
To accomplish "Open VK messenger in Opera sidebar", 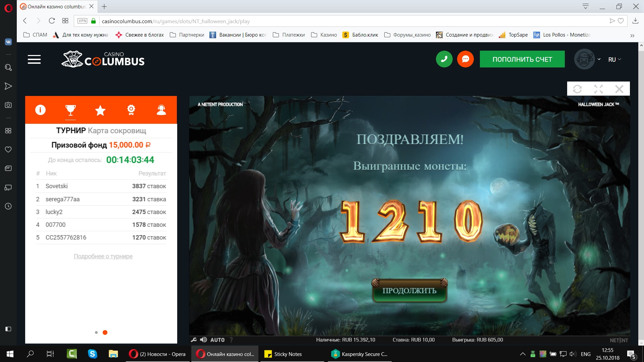I will pos(8,42).
